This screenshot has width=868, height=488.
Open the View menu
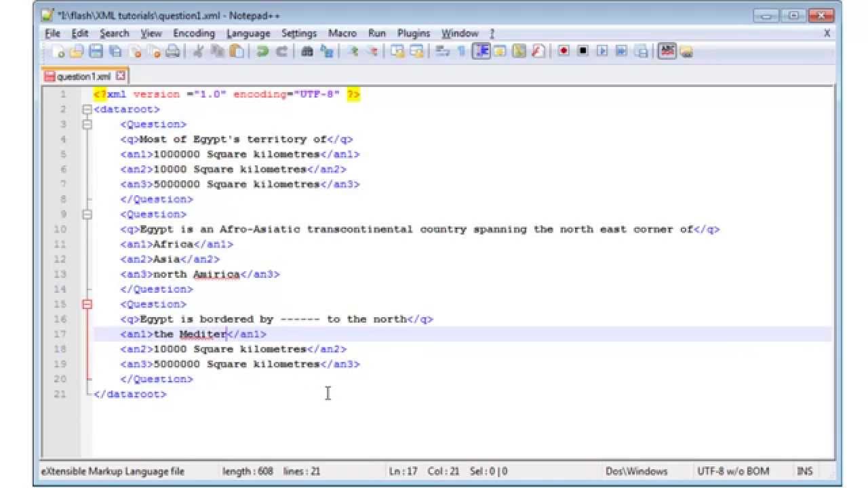coord(151,33)
